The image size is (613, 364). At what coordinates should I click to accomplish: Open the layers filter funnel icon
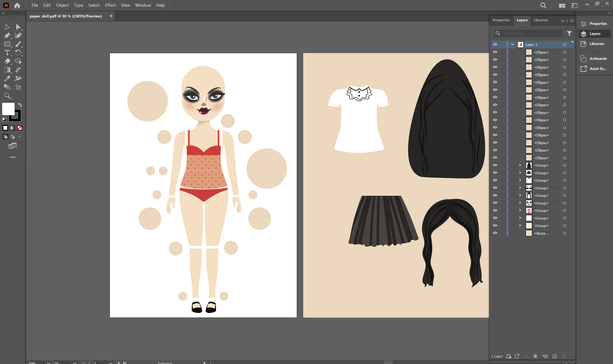tap(569, 33)
